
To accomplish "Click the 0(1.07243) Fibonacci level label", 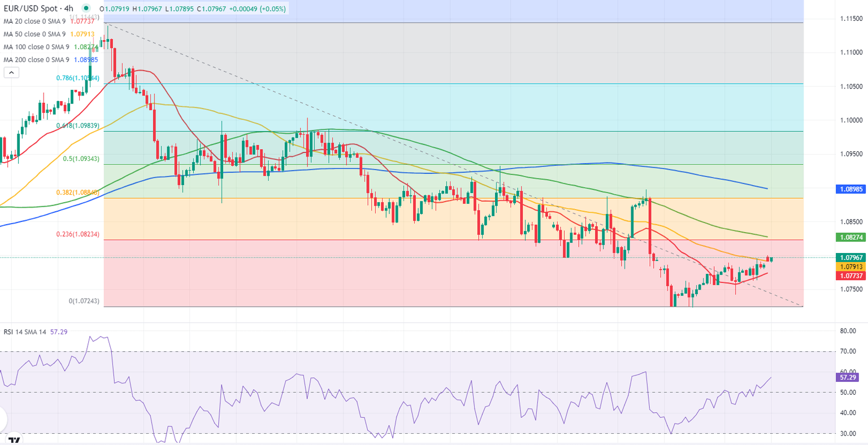I will [84, 302].
